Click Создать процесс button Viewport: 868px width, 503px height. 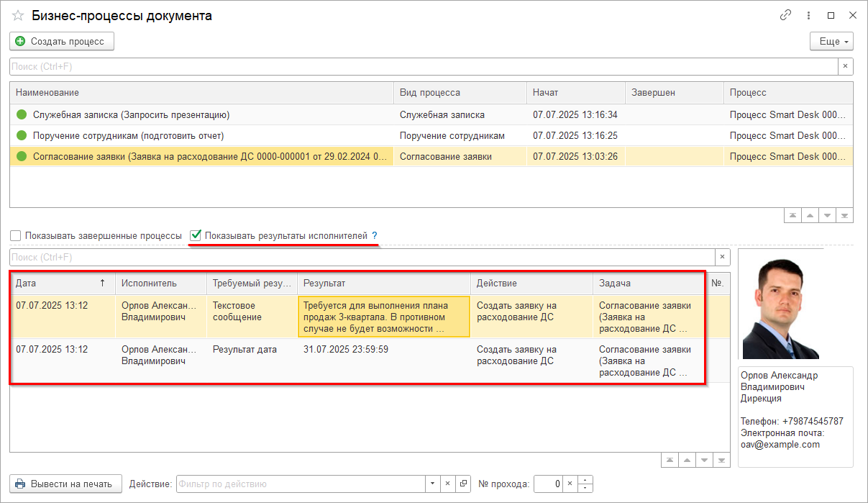(x=62, y=41)
